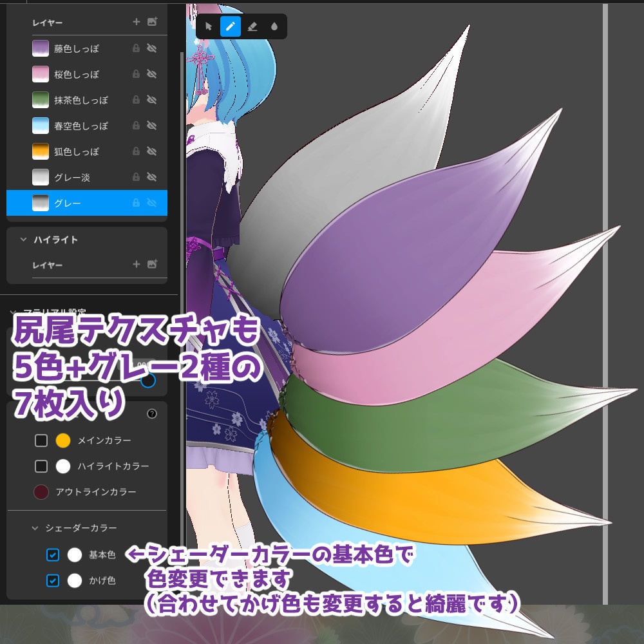Disable the かげ色 checkbox
The height and width of the screenshot is (644, 644).
53,580
